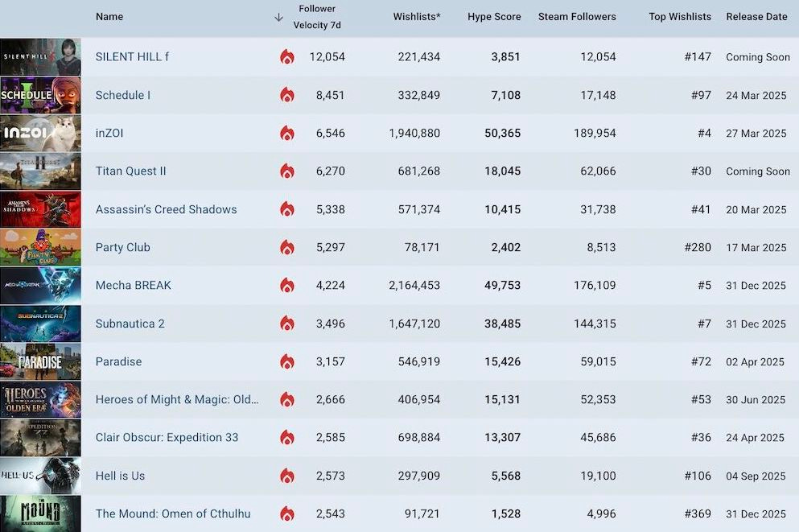The image size is (799, 532).
Task: Open The Mound game thumbnail
Action: coord(40,513)
